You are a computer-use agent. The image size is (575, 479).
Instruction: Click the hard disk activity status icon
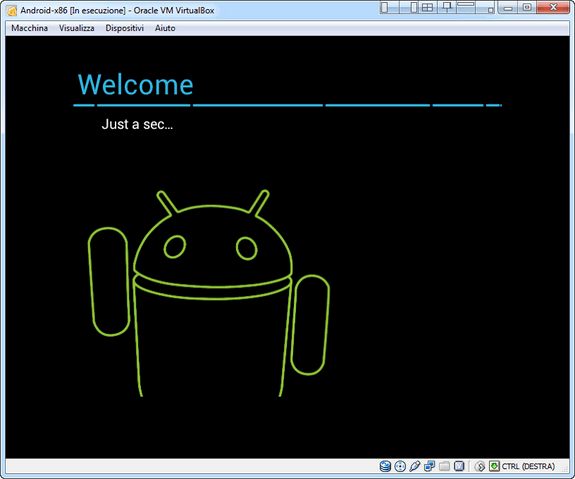point(385,466)
